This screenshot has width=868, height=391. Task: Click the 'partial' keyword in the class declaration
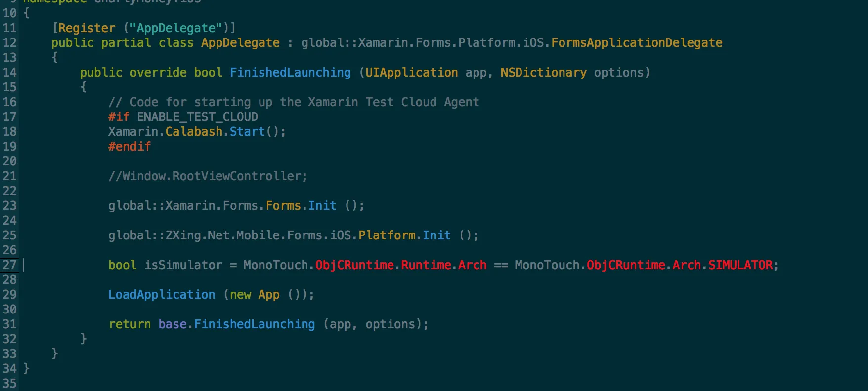[126, 43]
